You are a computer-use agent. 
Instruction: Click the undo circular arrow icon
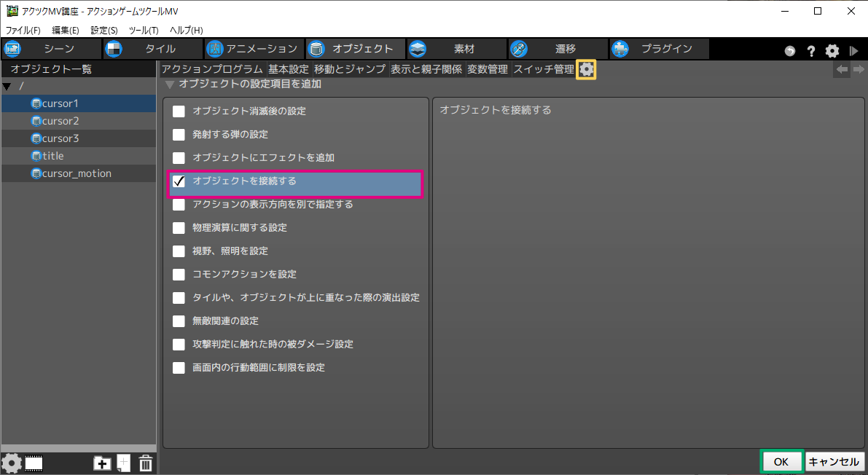tap(790, 51)
